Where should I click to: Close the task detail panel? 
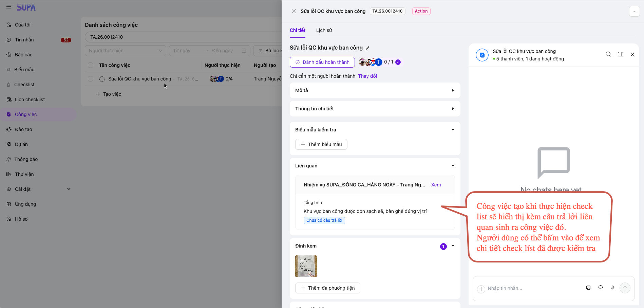(294, 11)
